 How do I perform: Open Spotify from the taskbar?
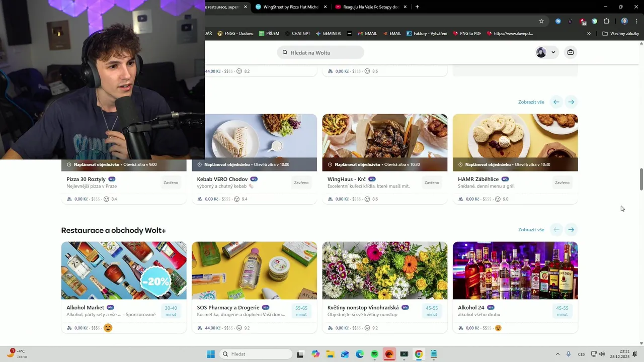(x=374, y=354)
